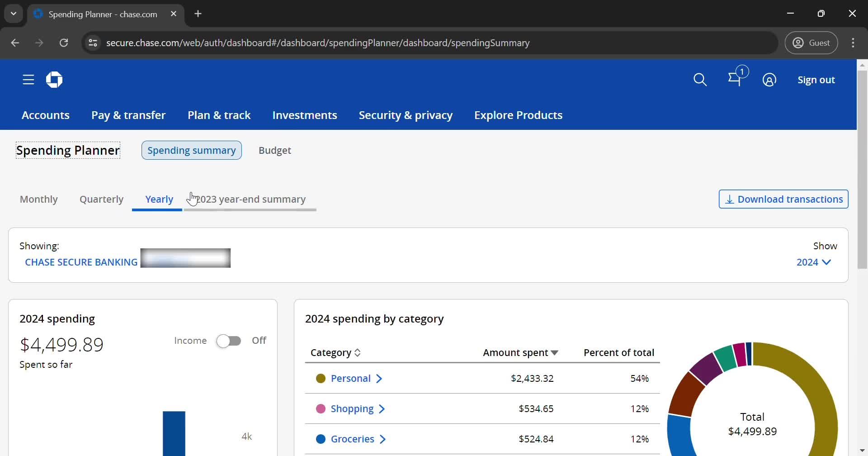Click the scrollbar down arrow
Screen dimensions: 868x456
[x=862, y=451]
